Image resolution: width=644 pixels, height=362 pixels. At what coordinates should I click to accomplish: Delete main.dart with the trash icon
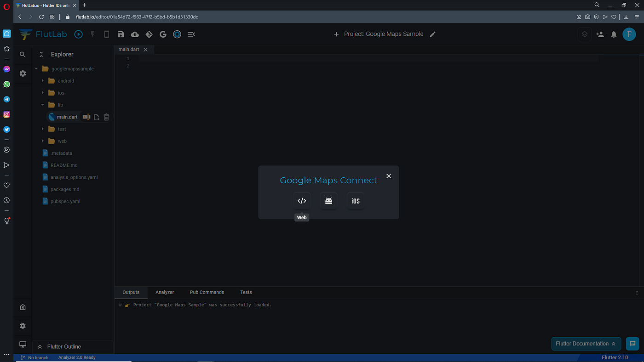coord(106,117)
